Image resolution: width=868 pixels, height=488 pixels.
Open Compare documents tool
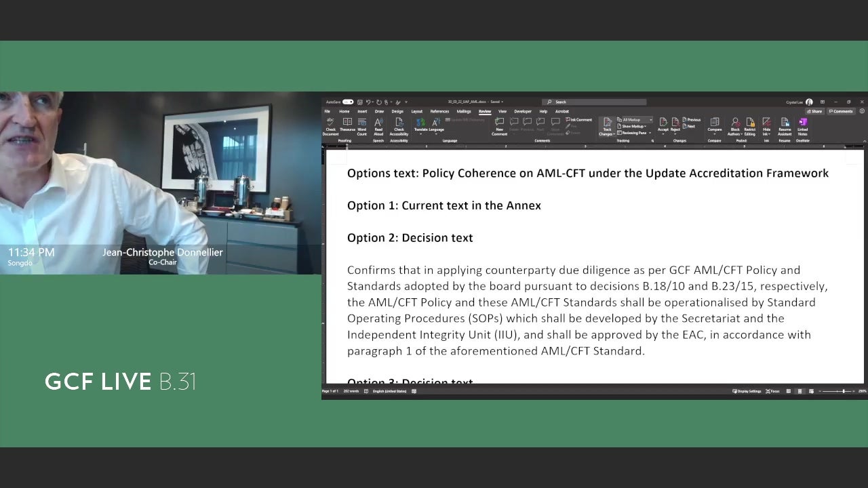[x=715, y=125]
